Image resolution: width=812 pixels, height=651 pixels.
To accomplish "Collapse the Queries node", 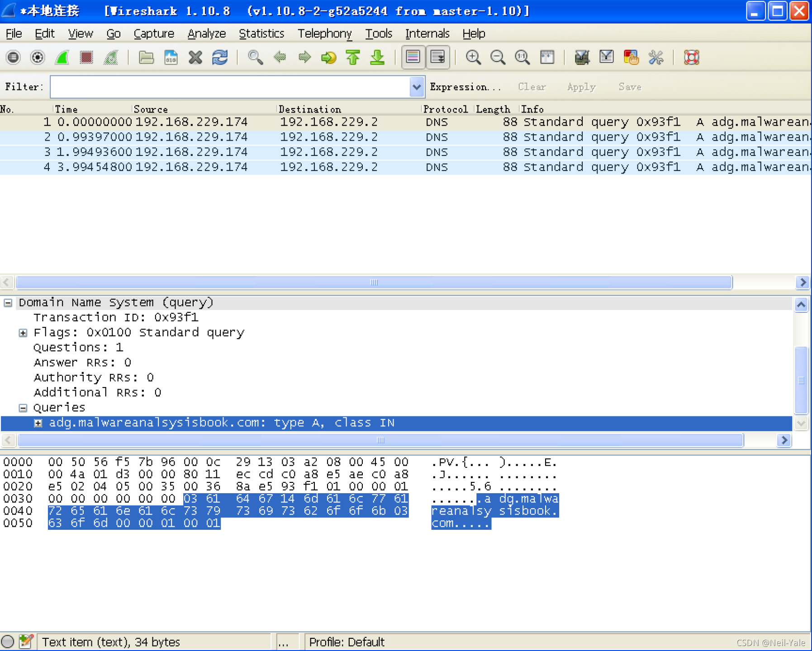I will pos(23,408).
